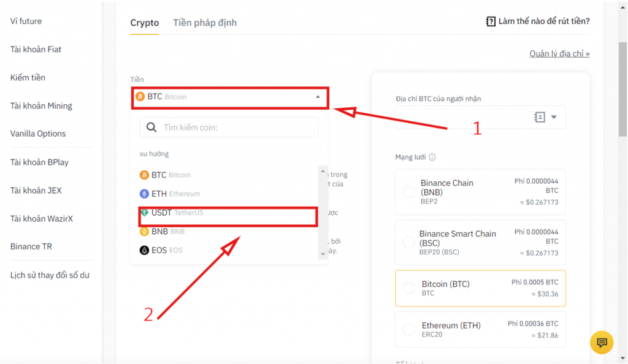Open the yellow chat support icon
This screenshot has width=628, height=364.
click(x=602, y=343)
